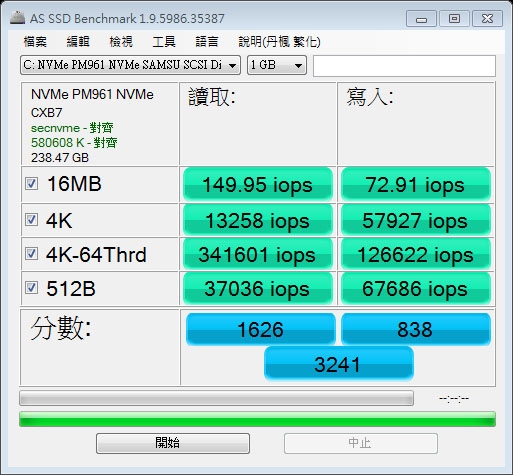Open the 1 GB test size dropdown
This screenshot has height=475, width=513.
277,65
